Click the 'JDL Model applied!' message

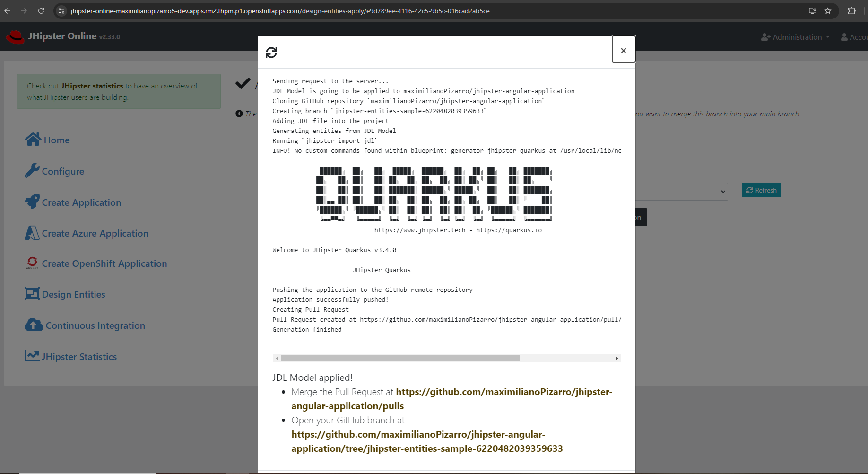312,377
